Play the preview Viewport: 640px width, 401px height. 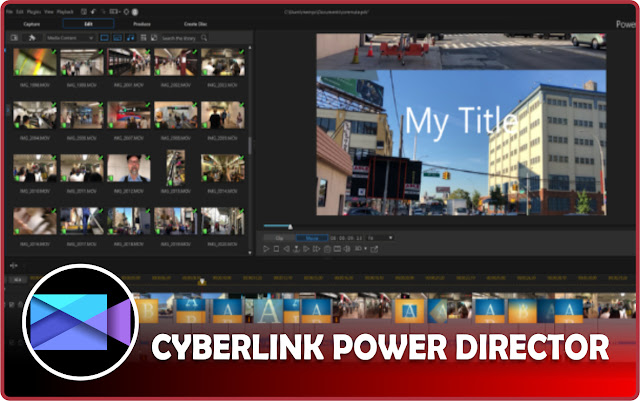[266, 249]
